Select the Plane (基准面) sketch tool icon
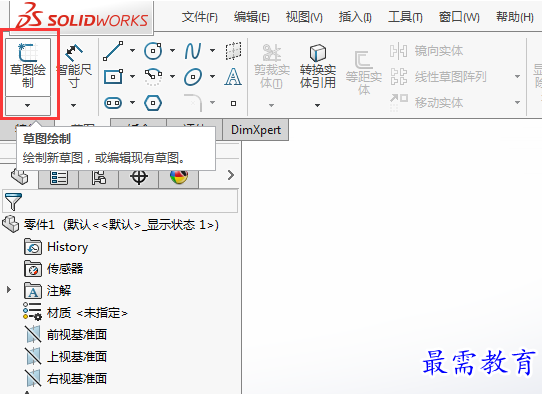Viewport: 544px width, 394px height. 233,51
